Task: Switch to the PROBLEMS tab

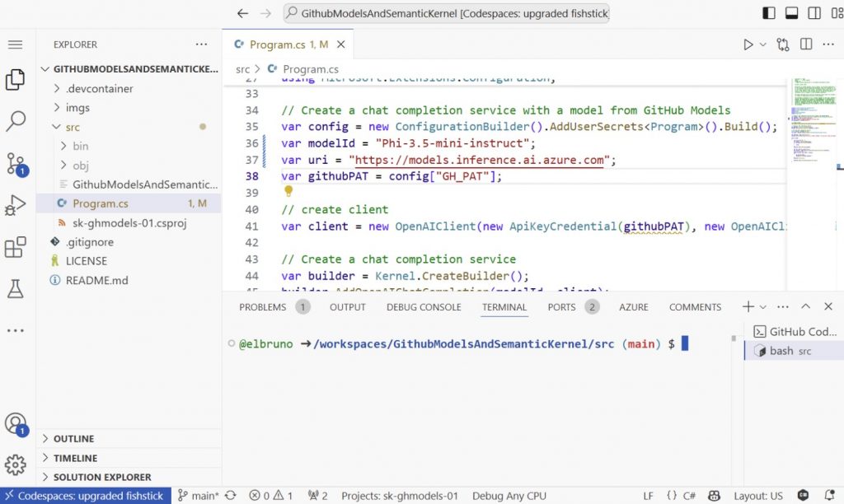Action: click(262, 307)
